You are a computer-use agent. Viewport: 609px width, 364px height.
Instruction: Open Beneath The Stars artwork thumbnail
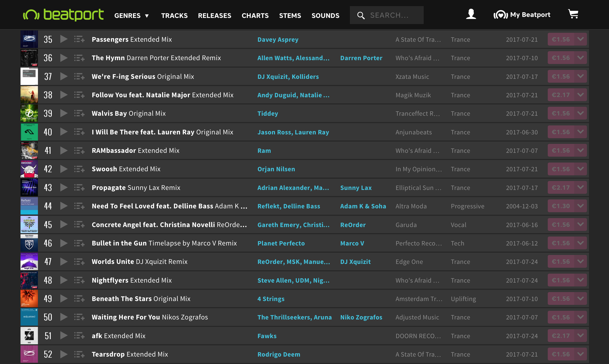(29, 298)
